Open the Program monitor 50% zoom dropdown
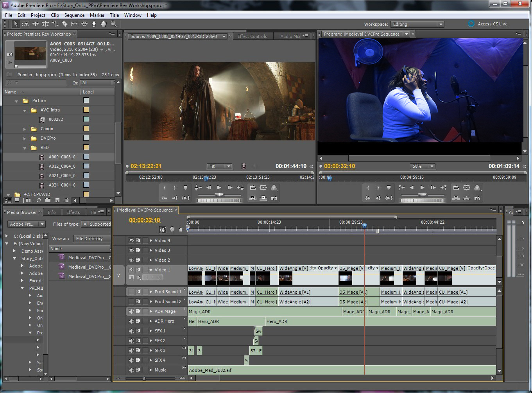Viewport: 532px width, 393px height. pyautogui.click(x=423, y=166)
